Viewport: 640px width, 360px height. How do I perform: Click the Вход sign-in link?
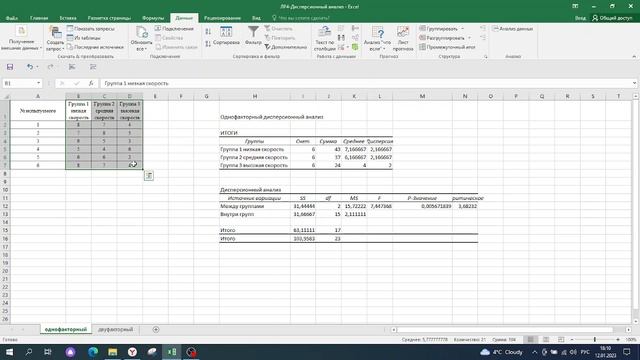coord(580,18)
